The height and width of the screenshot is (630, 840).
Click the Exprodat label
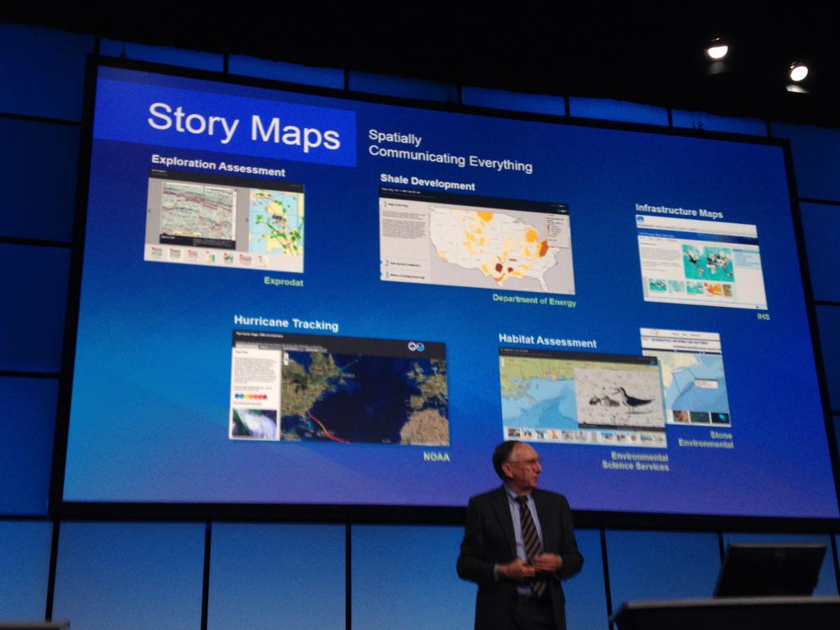[x=283, y=282]
